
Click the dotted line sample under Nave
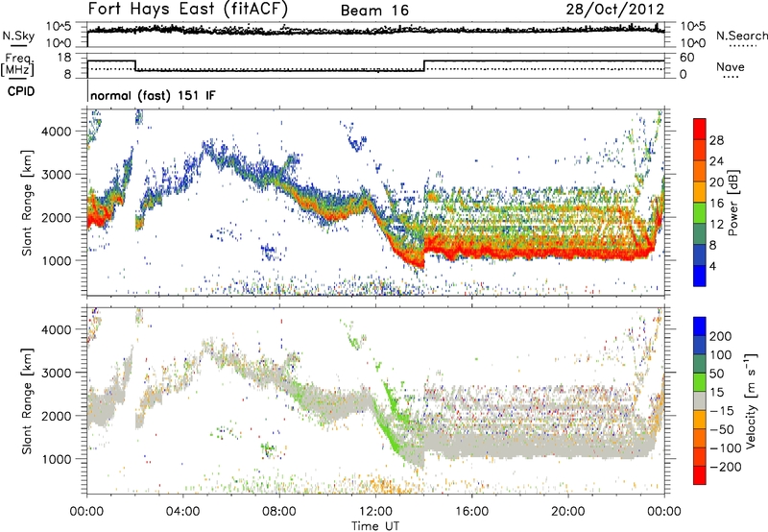[731, 78]
